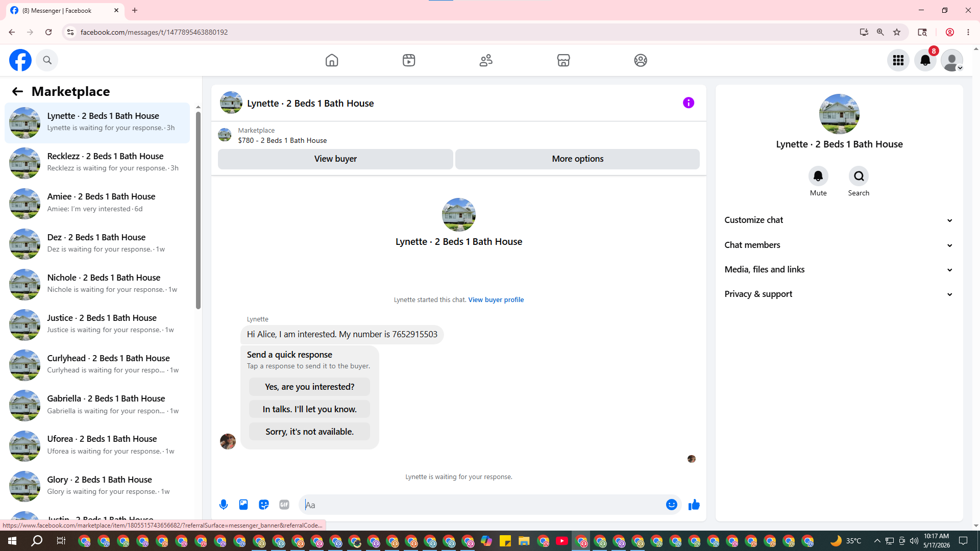
Task: Open Uforea 2 Beds 1 Bath conversation
Action: (97, 445)
